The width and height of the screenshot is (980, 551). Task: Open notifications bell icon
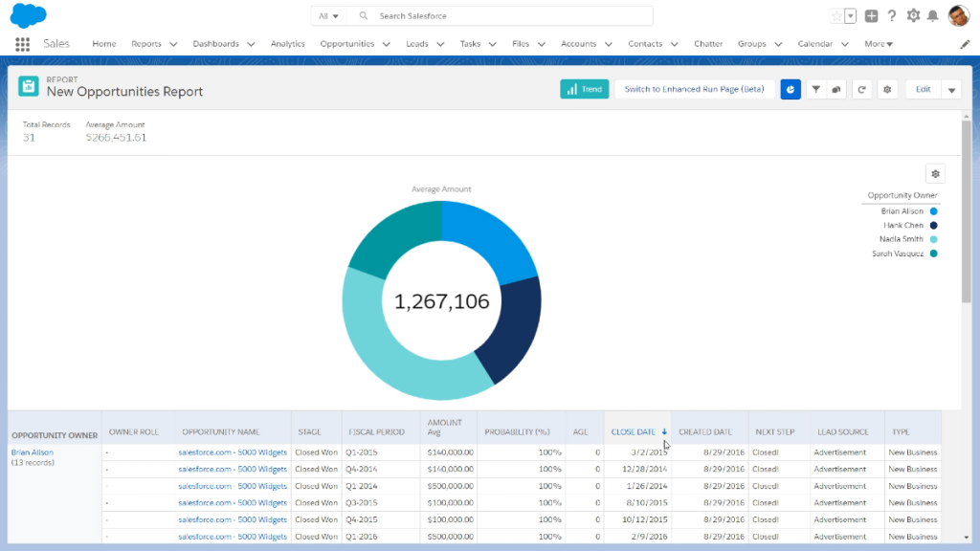[x=932, y=16]
